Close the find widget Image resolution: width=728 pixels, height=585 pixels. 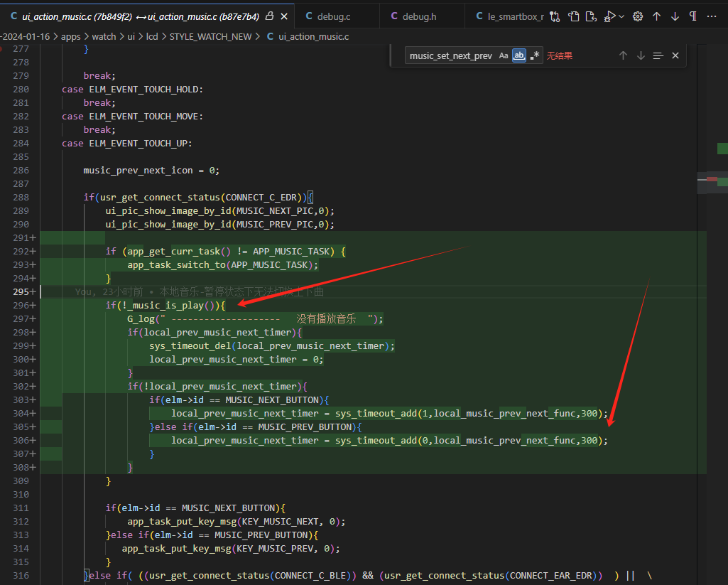click(x=675, y=55)
